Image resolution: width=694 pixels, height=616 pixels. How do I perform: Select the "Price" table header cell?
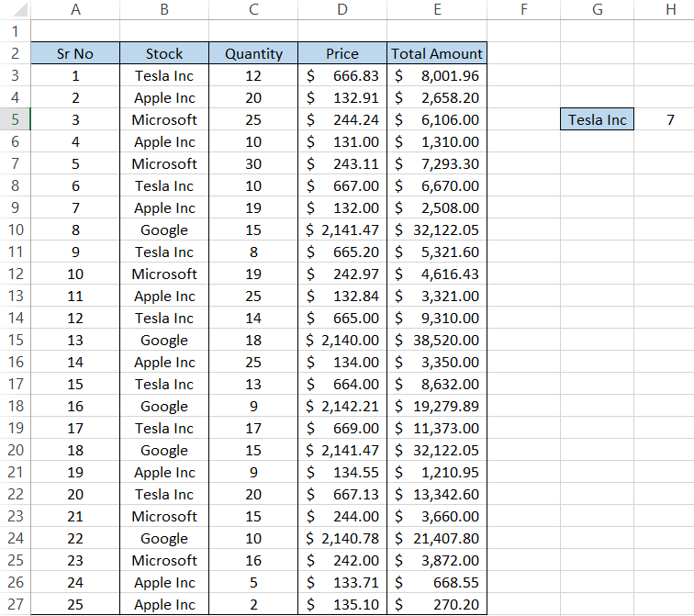coord(342,53)
